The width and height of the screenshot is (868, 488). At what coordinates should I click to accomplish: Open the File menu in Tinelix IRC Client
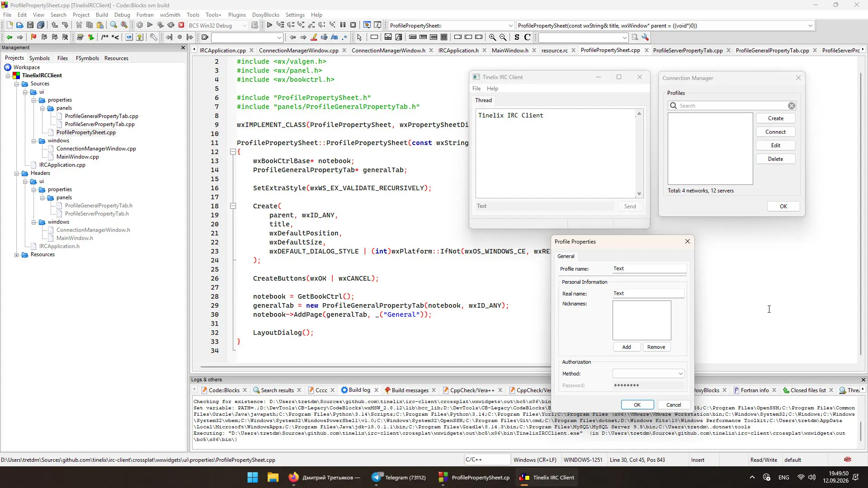(476, 89)
